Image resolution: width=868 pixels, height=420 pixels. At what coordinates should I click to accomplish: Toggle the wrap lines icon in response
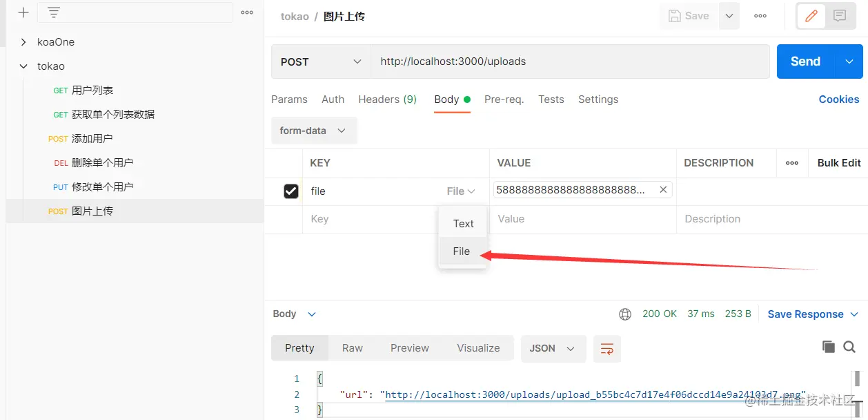(x=607, y=349)
